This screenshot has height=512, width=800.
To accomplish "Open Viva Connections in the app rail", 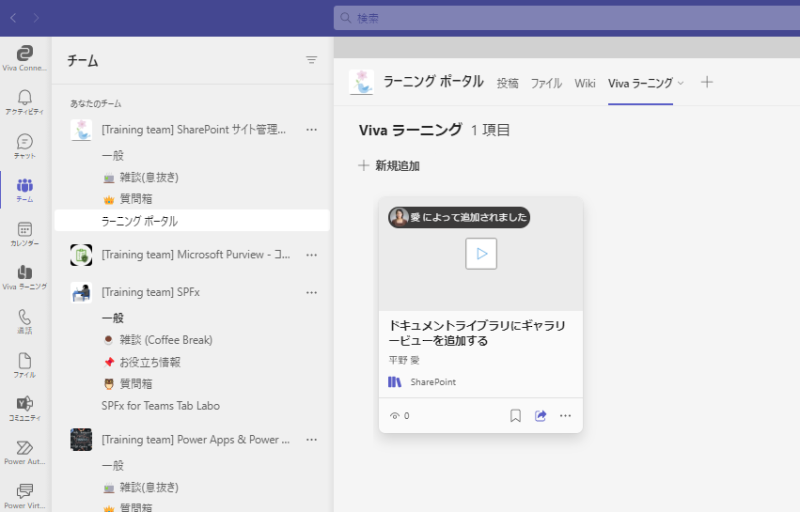I will point(24,58).
